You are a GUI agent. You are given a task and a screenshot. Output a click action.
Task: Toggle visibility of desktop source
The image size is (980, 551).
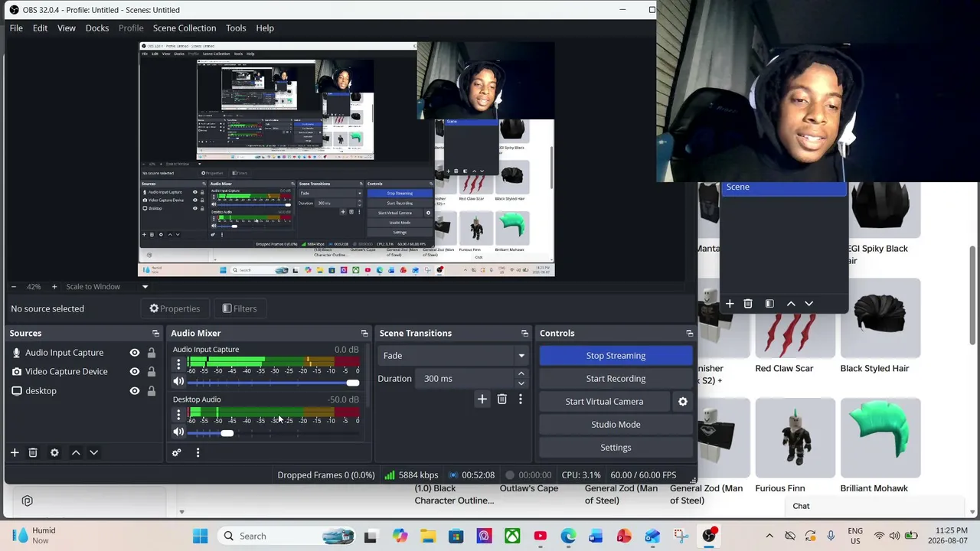pyautogui.click(x=135, y=391)
